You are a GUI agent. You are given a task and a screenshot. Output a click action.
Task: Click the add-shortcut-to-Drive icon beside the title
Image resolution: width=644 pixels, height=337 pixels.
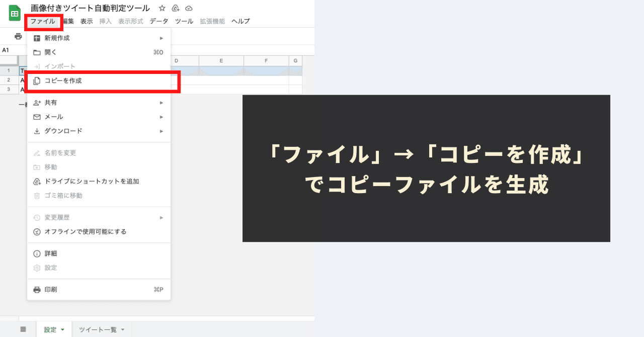[x=175, y=8]
